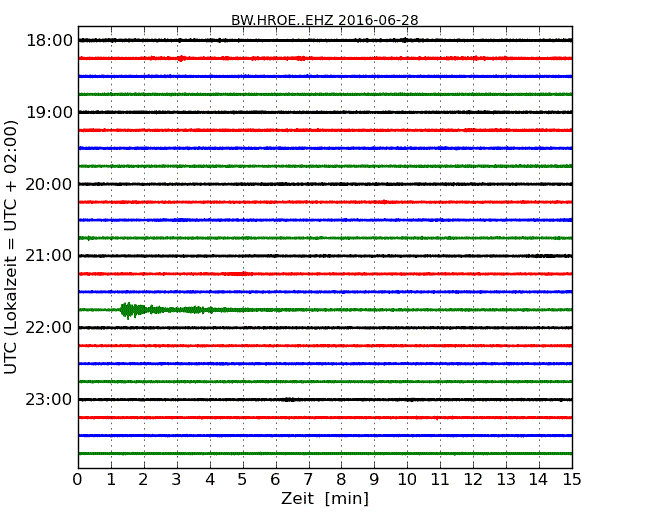Select the 22:00 time label
This screenshot has height=520, width=650.
[49, 328]
